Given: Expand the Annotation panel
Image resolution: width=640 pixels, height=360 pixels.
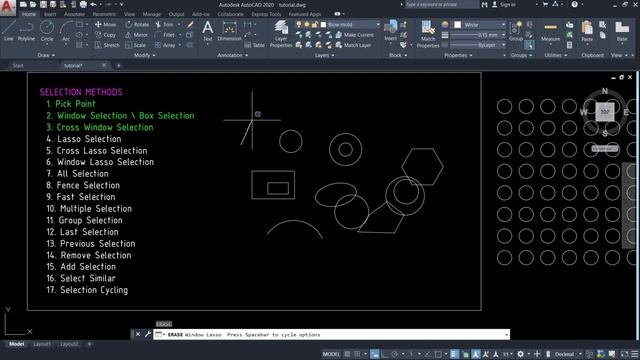Looking at the screenshot, I should [233, 55].
